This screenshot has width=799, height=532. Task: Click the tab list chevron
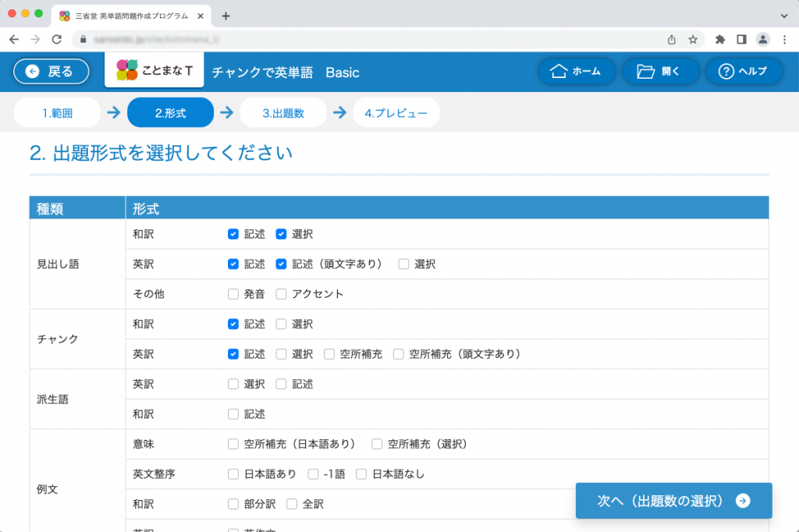point(784,16)
